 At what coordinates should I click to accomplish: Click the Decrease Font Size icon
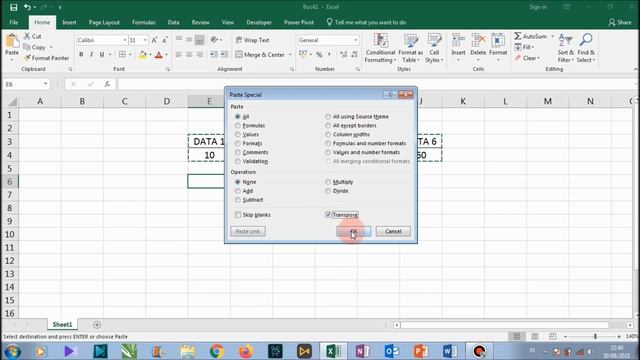pyautogui.click(x=164, y=40)
